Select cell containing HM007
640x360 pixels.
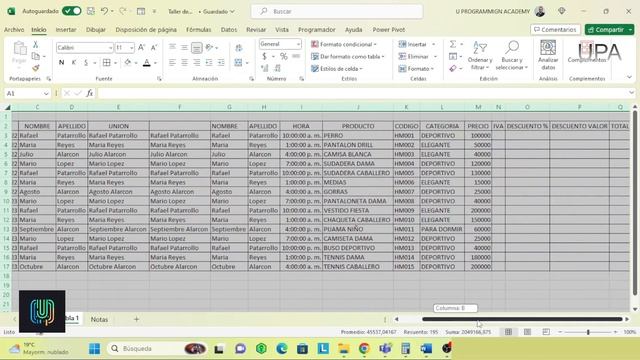point(407,192)
